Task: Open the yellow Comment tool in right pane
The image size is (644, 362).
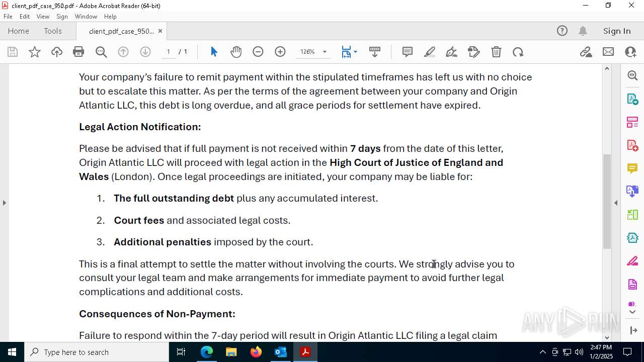Action: [632, 168]
